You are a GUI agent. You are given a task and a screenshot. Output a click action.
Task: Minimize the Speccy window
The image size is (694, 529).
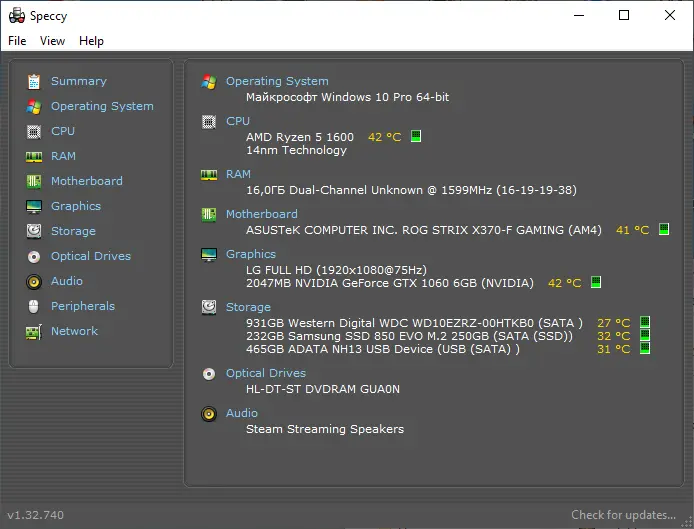tap(579, 15)
